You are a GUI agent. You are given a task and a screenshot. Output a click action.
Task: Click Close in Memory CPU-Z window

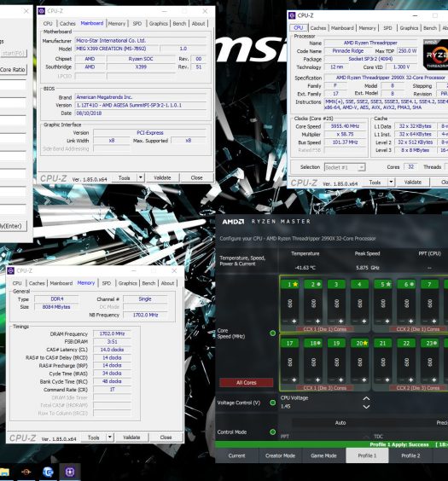166,438
